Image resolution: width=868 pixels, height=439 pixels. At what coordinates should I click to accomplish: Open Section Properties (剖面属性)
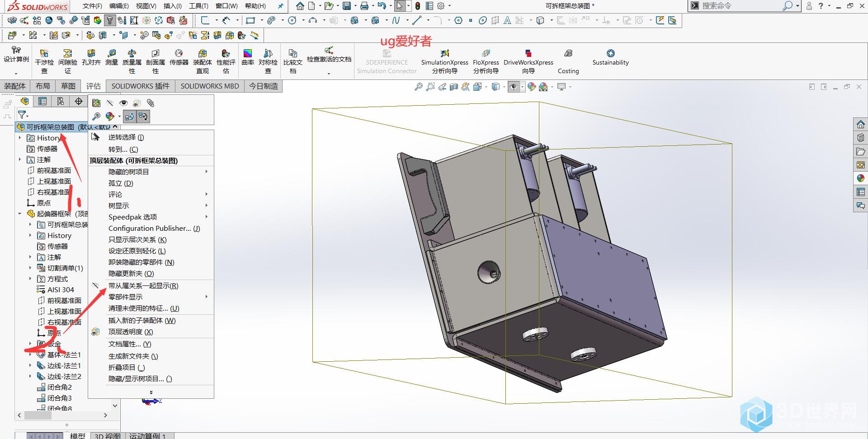156,61
